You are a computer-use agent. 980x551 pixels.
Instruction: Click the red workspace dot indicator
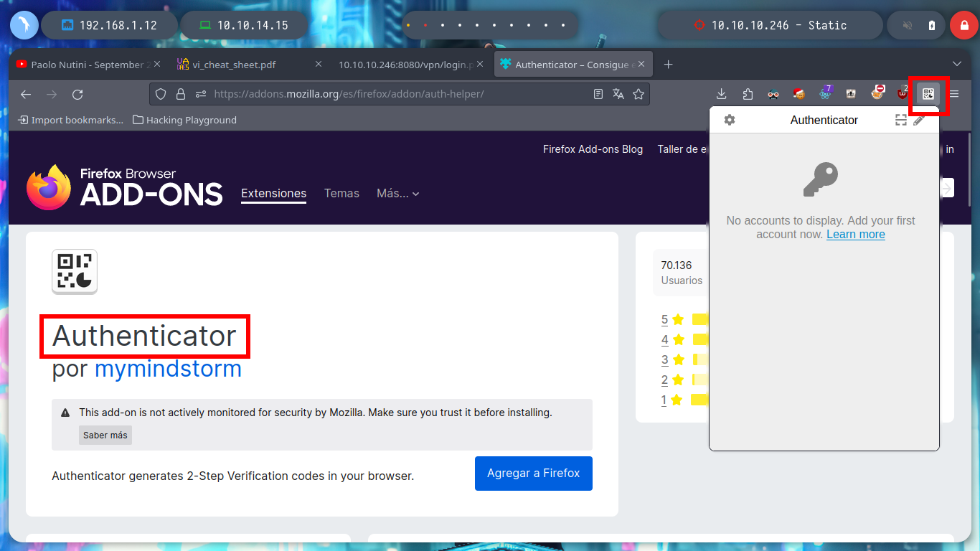(425, 25)
